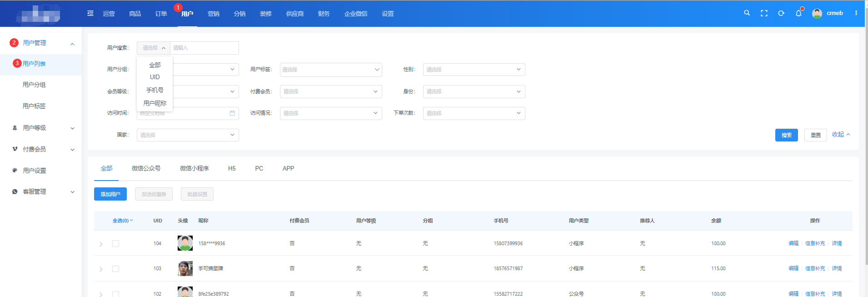Expand the row details of user 103

tap(101, 269)
